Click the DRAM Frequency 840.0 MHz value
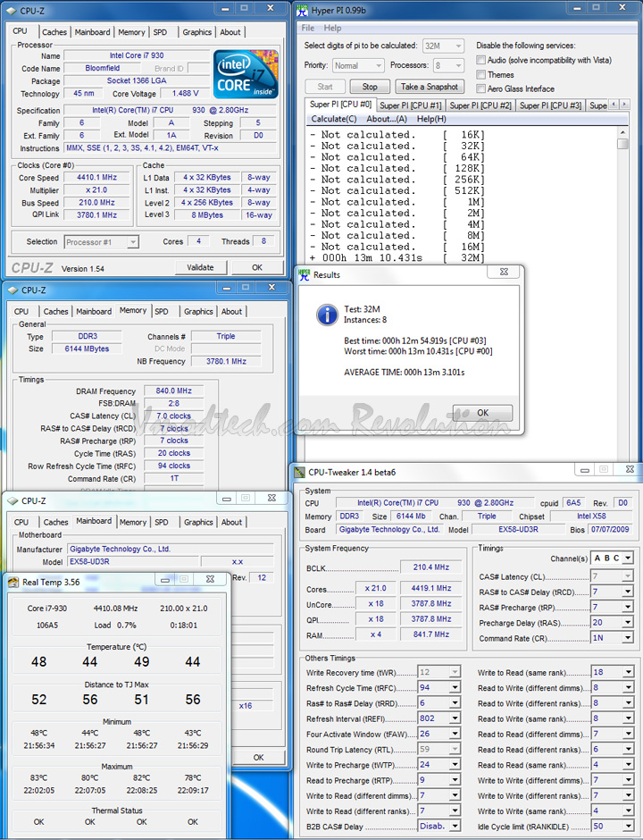 pyautogui.click(x=174, y=391)
